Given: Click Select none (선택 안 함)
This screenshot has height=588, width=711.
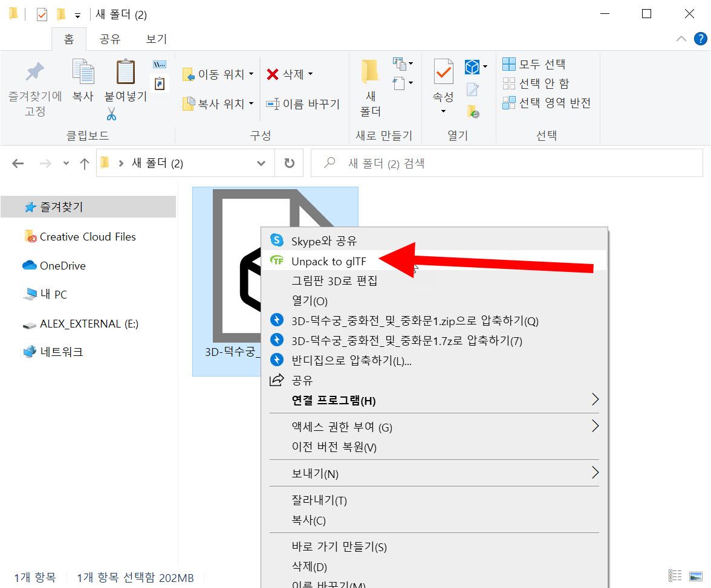Looking at the screenshot, I should click(x=536, y=83).
